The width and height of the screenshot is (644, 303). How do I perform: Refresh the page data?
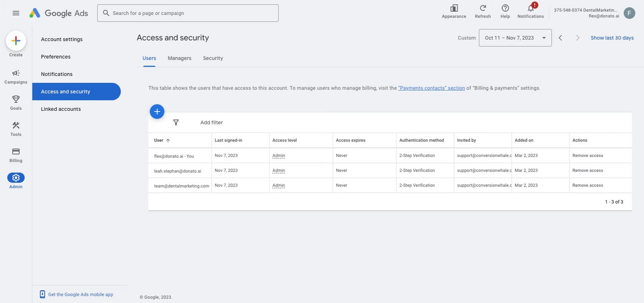click(483, 8)
